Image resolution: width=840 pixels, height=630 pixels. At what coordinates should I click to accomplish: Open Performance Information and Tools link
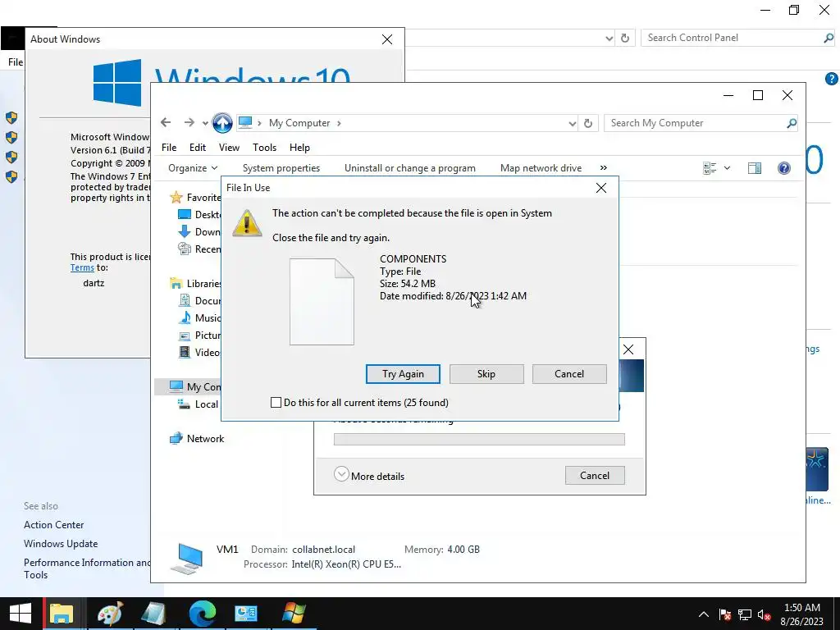tap(87, 568)
